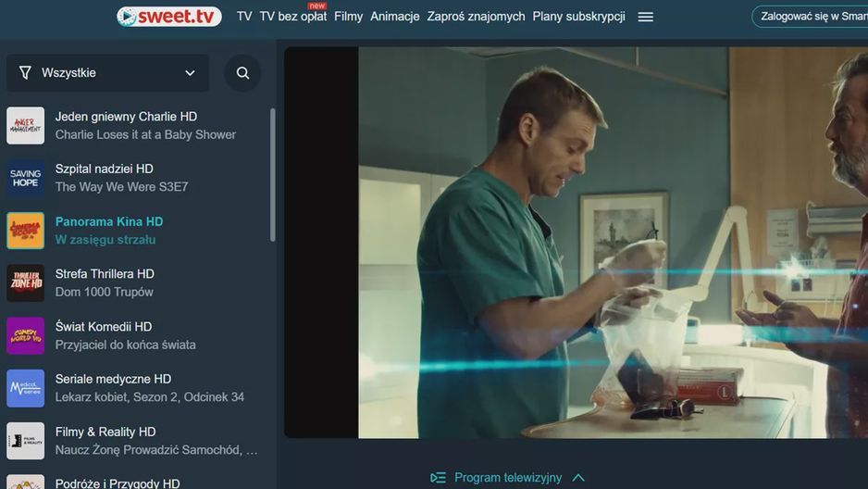The image size is (868, 489).
Task: Select the Saving Hope channel logo
Action: (x=26, y=179)
